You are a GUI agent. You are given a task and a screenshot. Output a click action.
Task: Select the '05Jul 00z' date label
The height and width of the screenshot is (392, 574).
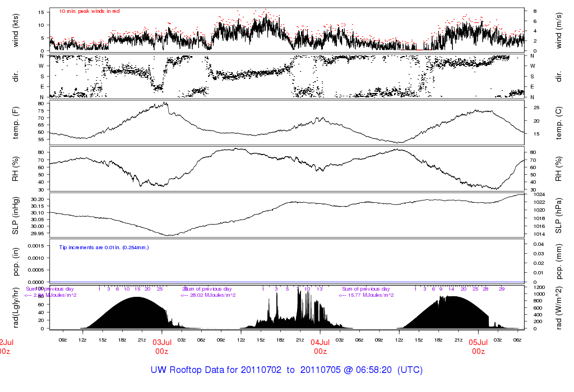479,347
